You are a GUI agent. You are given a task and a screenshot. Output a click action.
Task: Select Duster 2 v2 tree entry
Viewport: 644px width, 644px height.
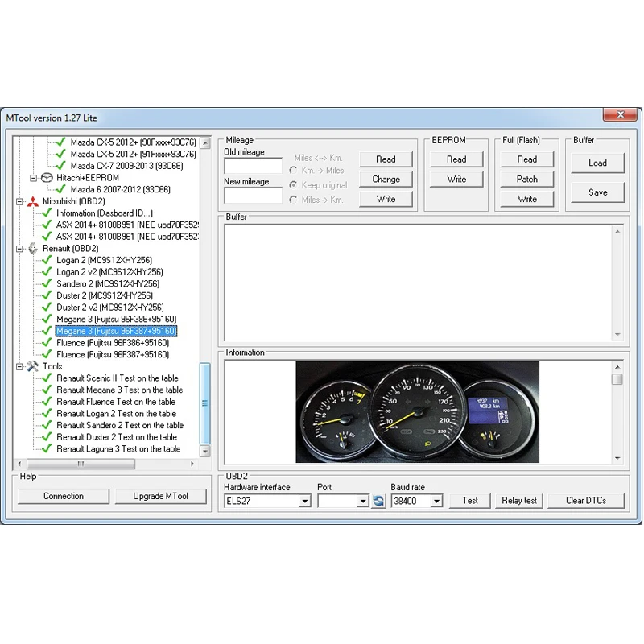click(x=109, y=308)
